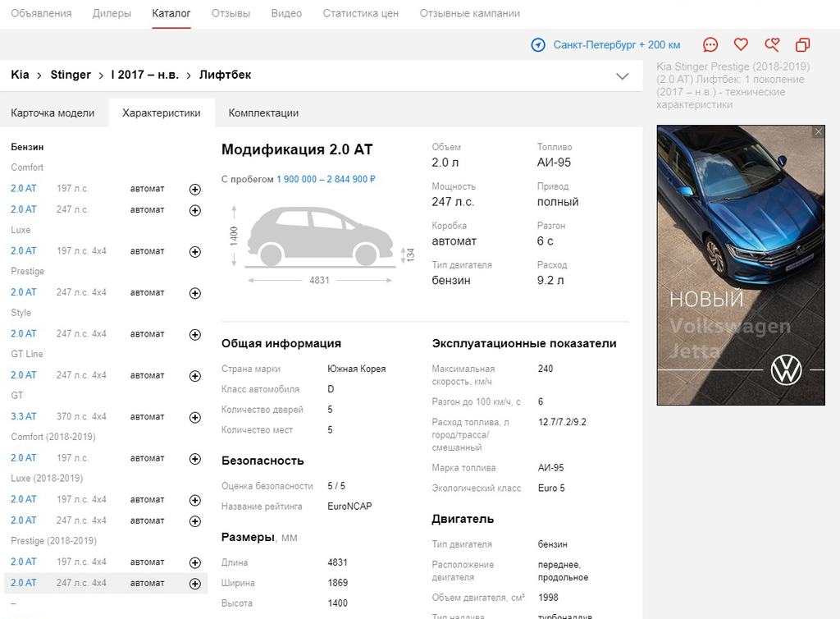Image resolution: width=840 pixels, height=619 pixels.
Task: Click the location compass icon
Action: [x=538, y=45]
